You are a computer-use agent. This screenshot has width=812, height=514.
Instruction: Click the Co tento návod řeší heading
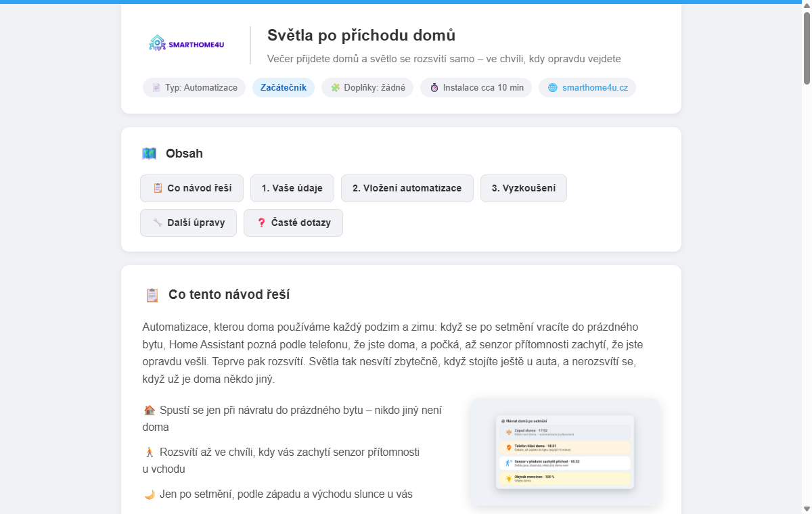(229, 295)
